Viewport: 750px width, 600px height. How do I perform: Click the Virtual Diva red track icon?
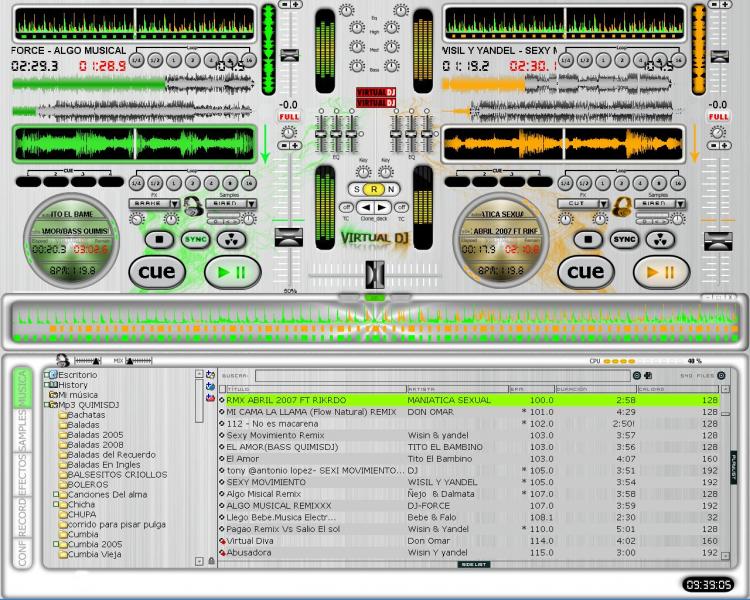point(222,541)
